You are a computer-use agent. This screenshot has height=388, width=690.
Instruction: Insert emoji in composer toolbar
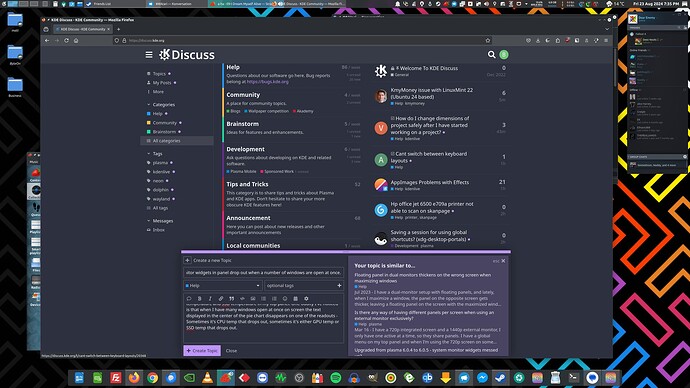pyautogui.click(x=285, y=299)
